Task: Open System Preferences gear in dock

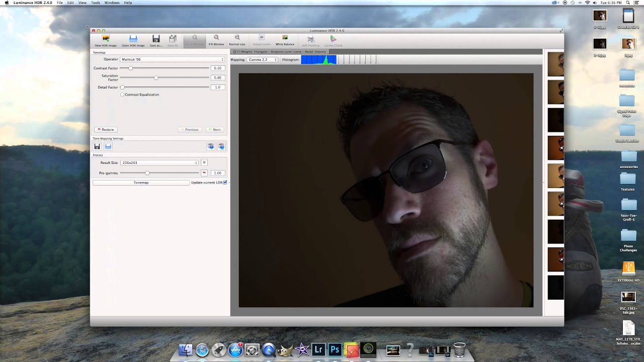Action: [252, 350]
